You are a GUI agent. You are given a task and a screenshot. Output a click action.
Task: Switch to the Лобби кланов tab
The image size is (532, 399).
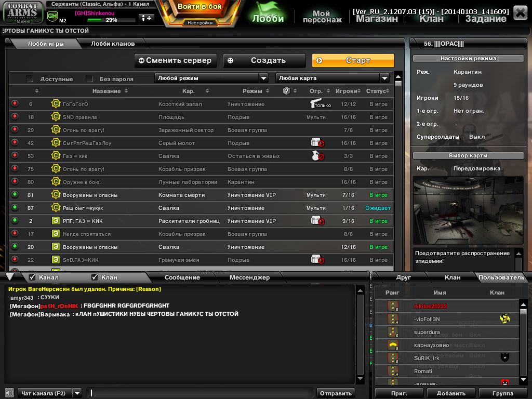113,44
